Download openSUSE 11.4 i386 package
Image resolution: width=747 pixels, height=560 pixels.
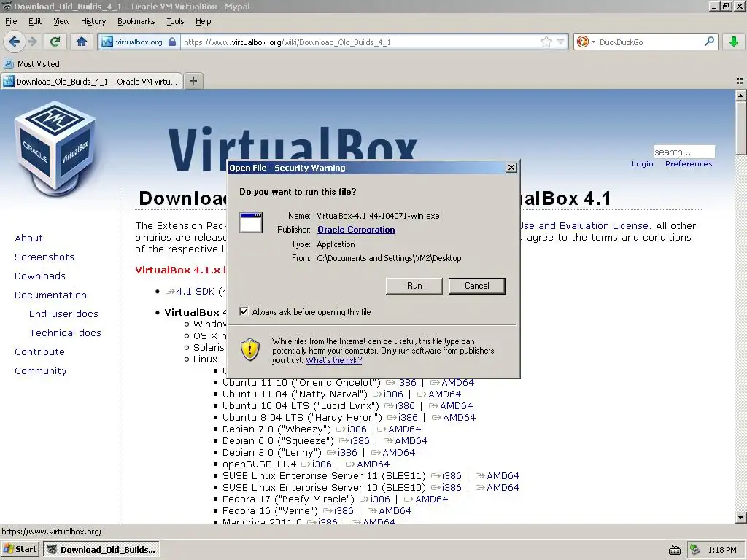[x=317, y=464]
